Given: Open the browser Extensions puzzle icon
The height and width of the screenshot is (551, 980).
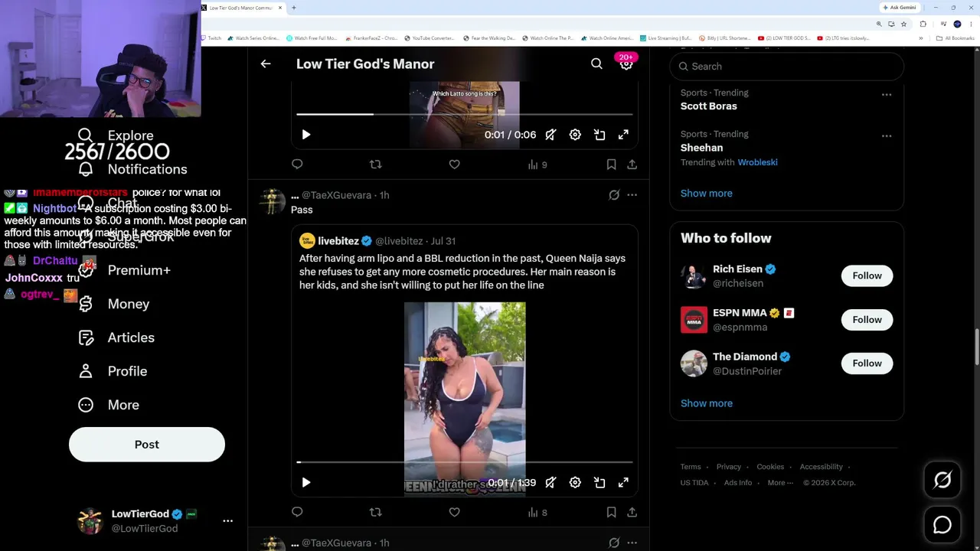Looking at the screenshot, I should click(923, 24).
